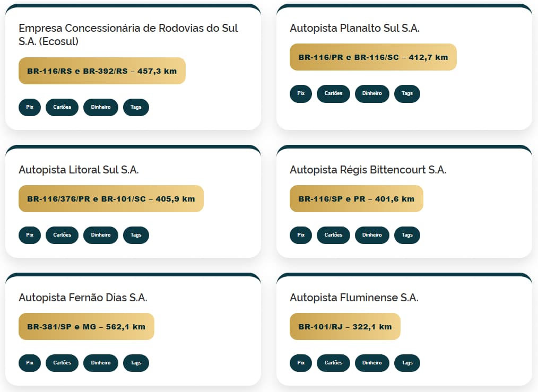The image size is (538, 392).
Task: Select Cartões tag in the Ecosul card
Action: [62, 107]
